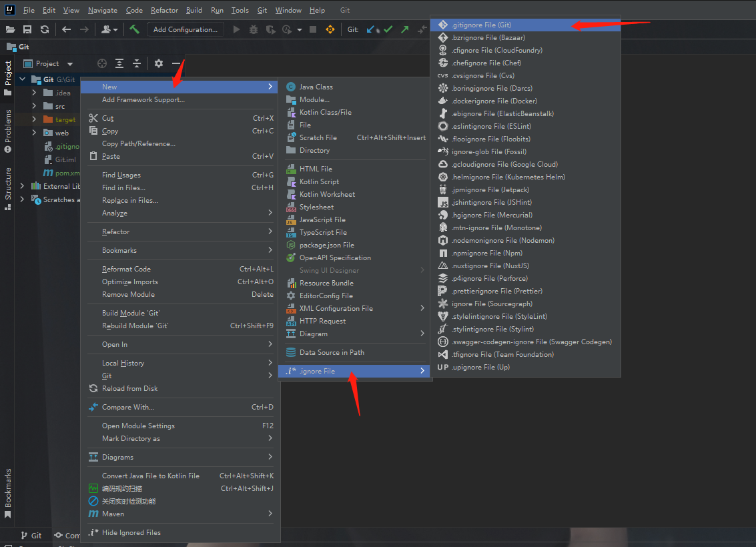Click Add Configuration... button
756x547 pixels.
click(185, 29)
